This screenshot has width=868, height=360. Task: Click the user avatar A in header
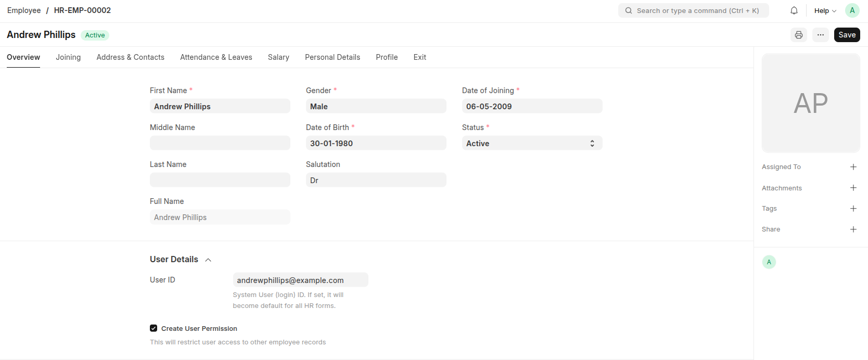[852, 10]
